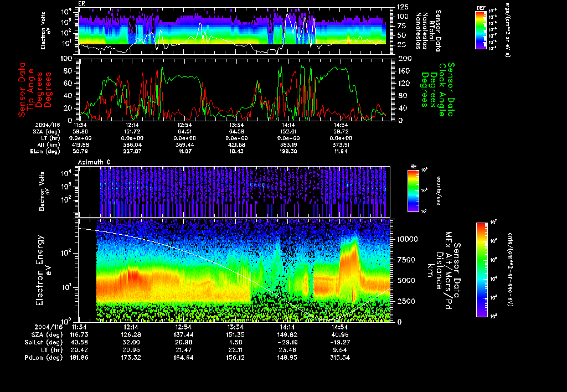Click the 'Alt (km)' row label

[x=49, y=145]
